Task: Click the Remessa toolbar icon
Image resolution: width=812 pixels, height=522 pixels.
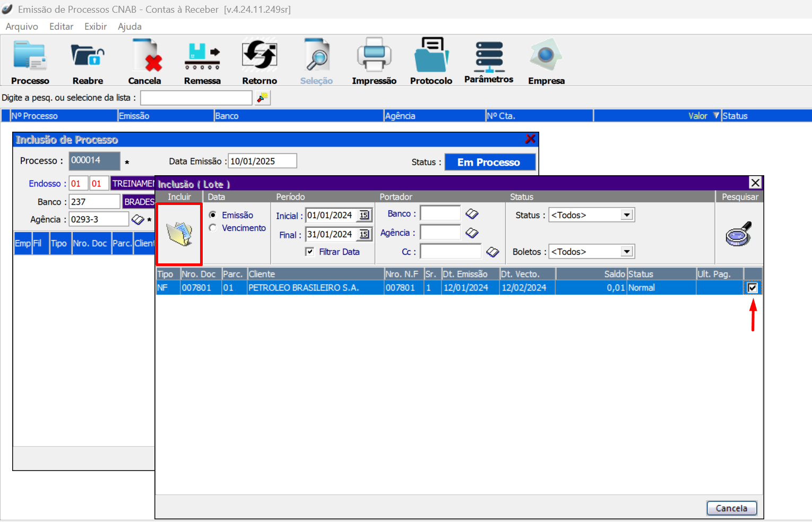Action: click(x=202, y=57)
